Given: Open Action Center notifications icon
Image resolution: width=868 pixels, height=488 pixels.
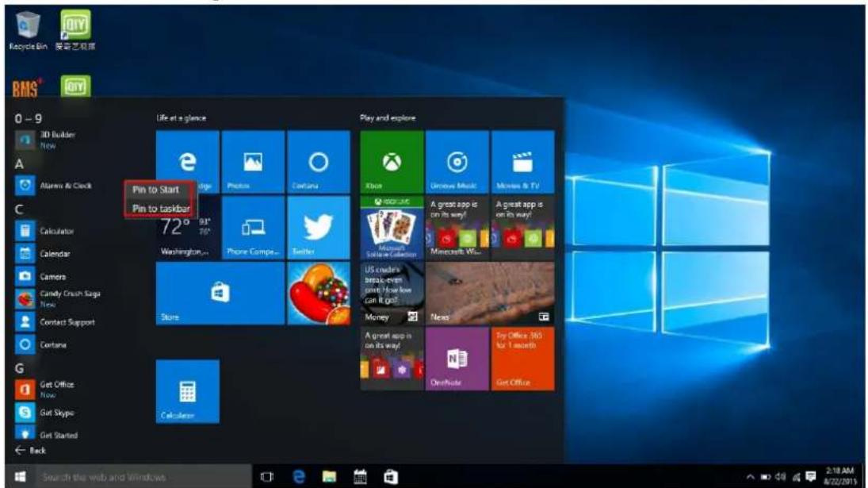Looking at the screenshot, I should (x=811, y=477).
